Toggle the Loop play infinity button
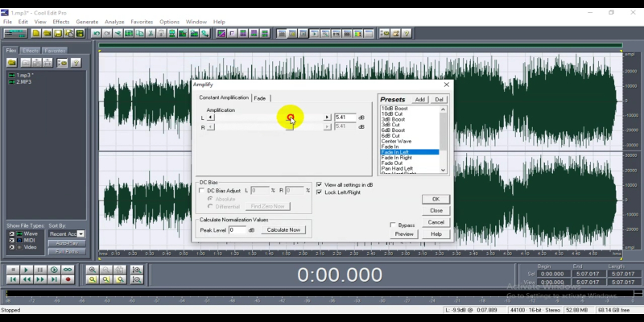This screenshot has height=322, width=644. coord(68,270)
